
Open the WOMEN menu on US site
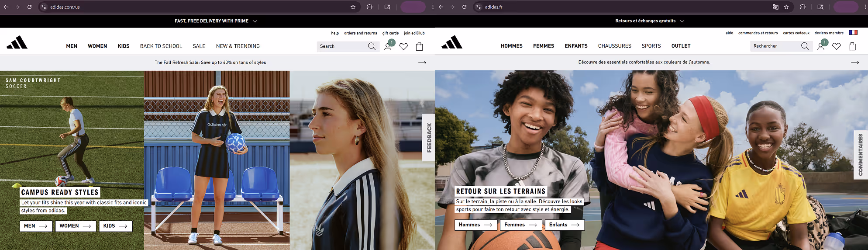point(97,46)
